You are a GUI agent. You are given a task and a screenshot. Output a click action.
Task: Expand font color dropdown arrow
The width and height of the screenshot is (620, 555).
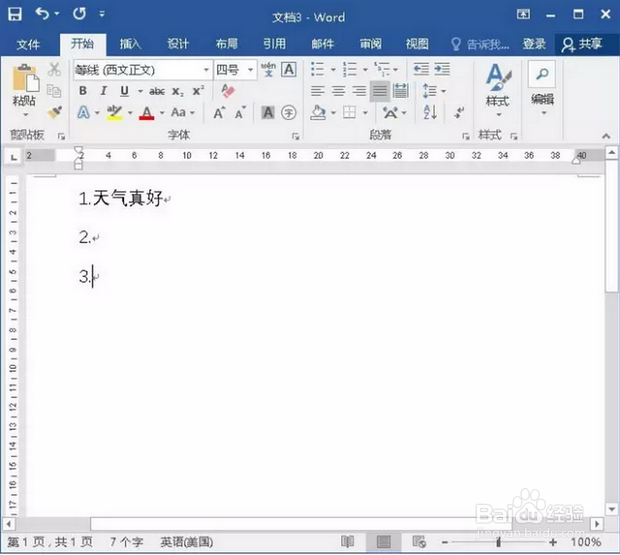click(x=162, y=113)
